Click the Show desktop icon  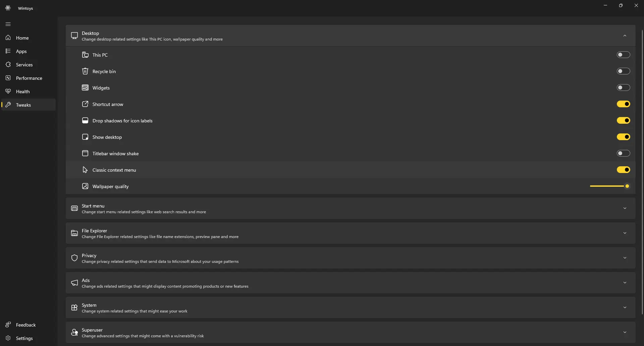(85, 137)
